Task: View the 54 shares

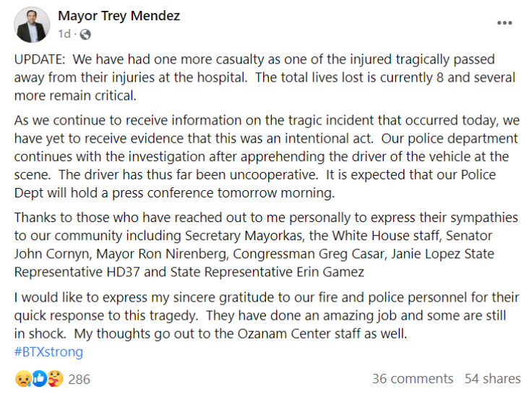Action: (x=492, y=379)
